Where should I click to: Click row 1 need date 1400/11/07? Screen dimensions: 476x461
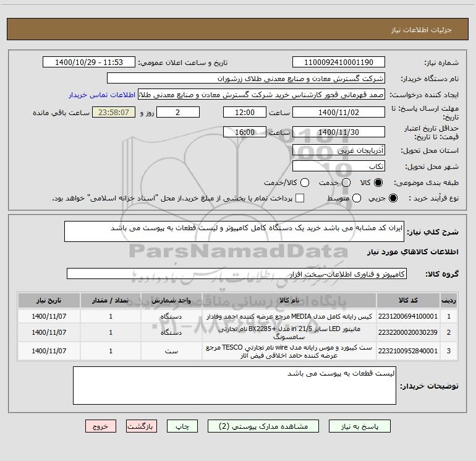click(49, 316)
